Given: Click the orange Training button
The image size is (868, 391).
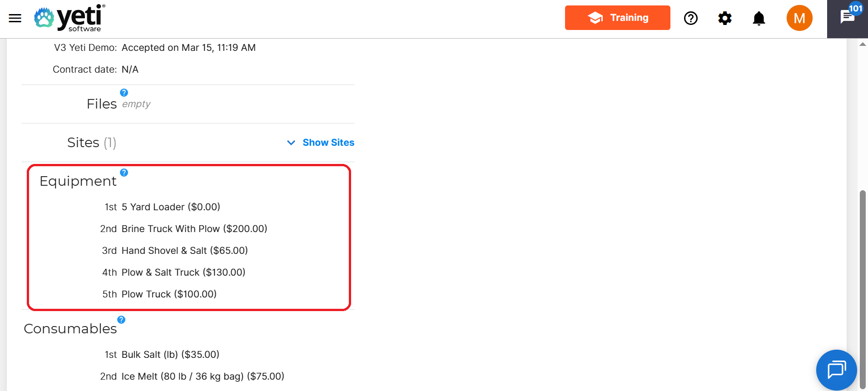Looking at the screenshot, I should coord(617,18).
